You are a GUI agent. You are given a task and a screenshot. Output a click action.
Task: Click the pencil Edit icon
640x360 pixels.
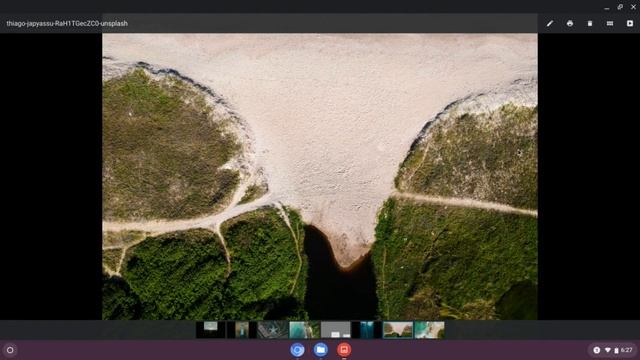coord(550,23)
